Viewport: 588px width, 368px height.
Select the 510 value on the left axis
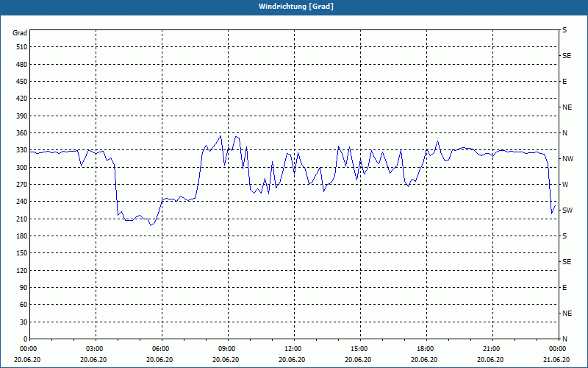coord(22,47)
